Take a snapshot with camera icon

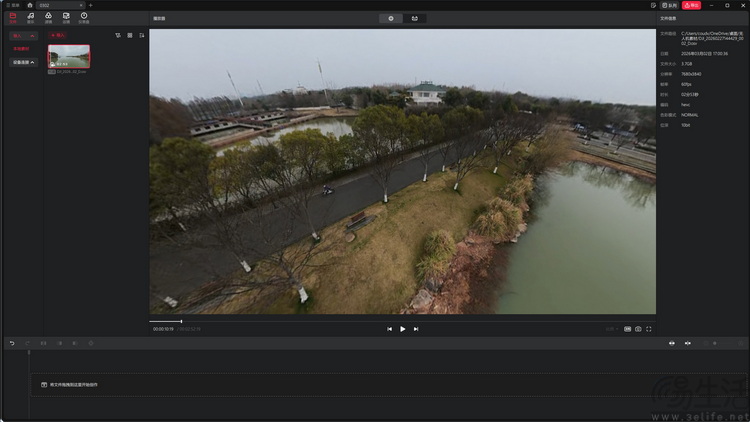click(x=638, y=329)
